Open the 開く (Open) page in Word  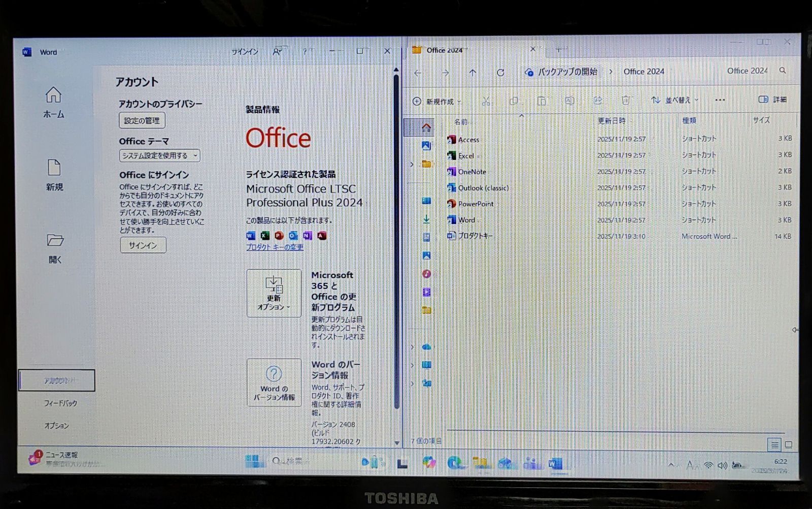[55, 248]
